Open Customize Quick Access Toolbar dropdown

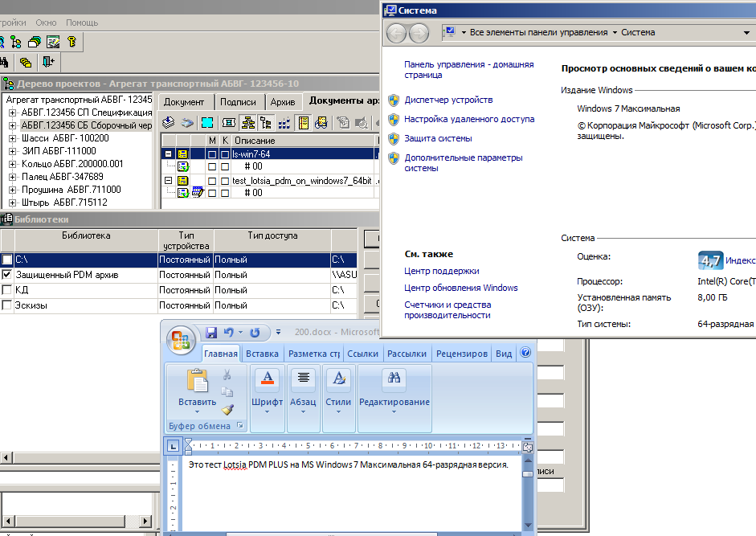278,332
